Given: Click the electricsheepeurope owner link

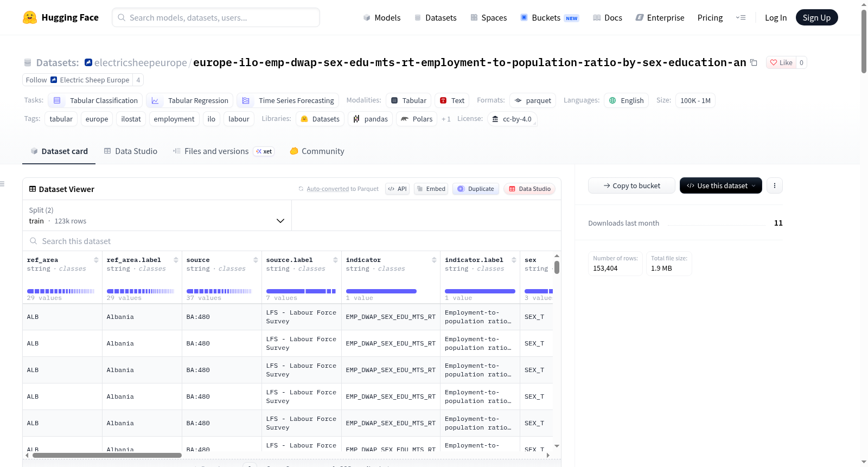Looking at the screenshot, I should click(x=141, y=62).
